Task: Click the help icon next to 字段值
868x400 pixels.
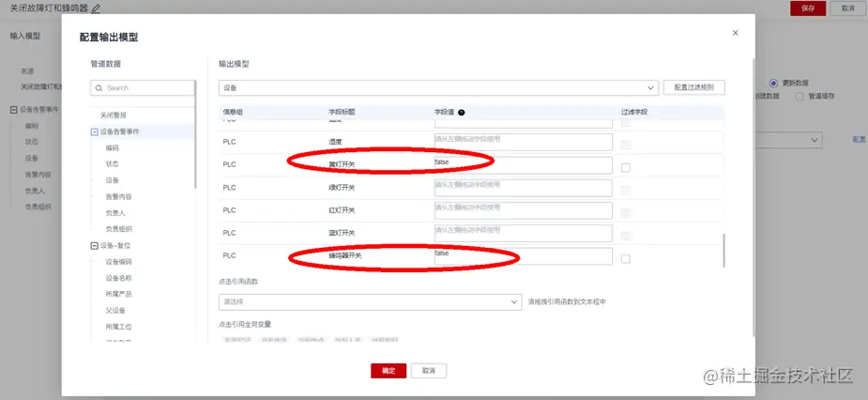Action: click(461, 112)
